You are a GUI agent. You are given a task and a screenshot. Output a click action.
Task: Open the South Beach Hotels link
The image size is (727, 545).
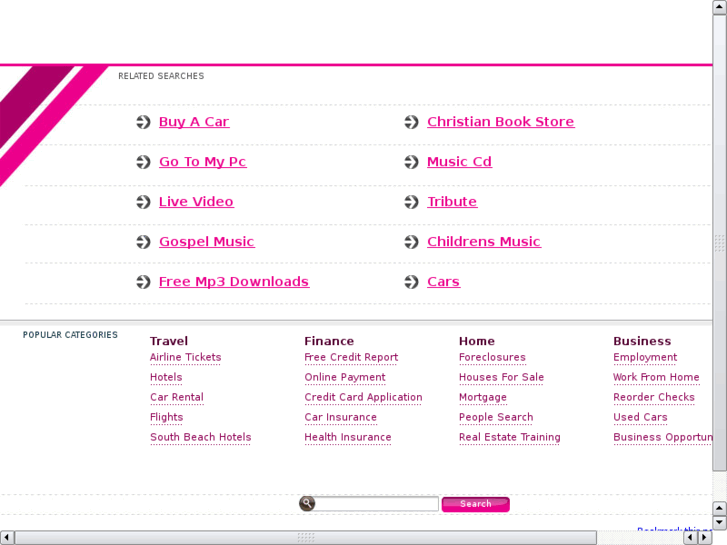200,438
